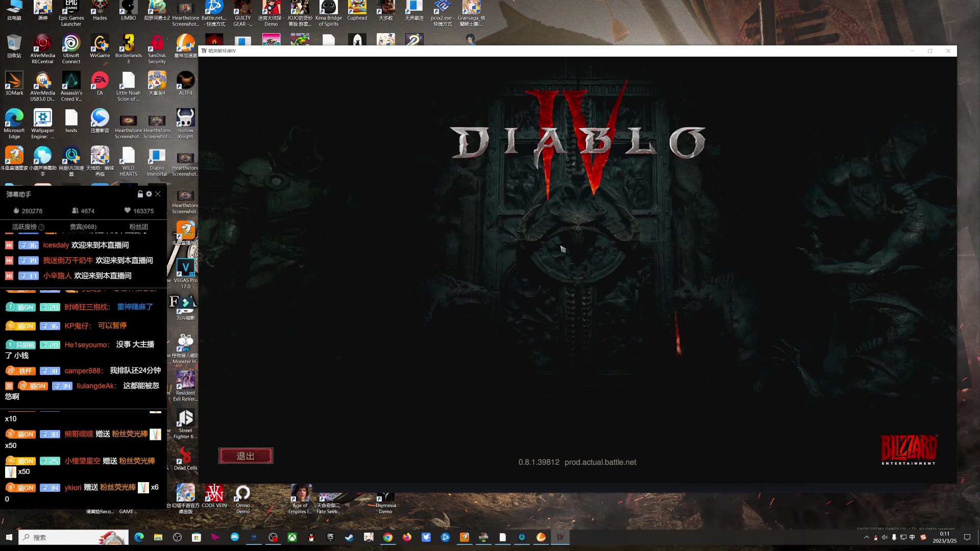The height and width of the screenshot is (551, 980).
Task: Switch to the 贵宾(668) tab
Action: tap(83, 227)
